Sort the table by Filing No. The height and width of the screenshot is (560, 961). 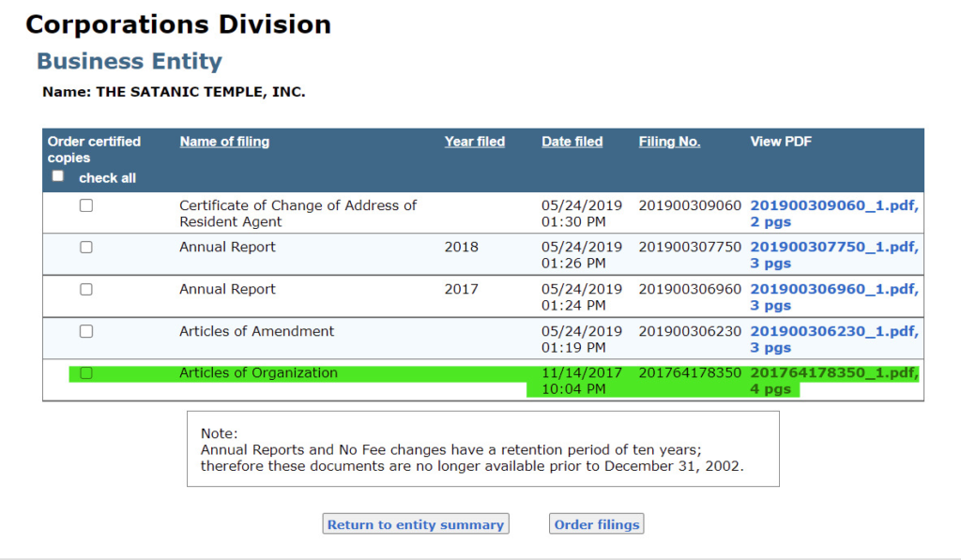(669, 141)
